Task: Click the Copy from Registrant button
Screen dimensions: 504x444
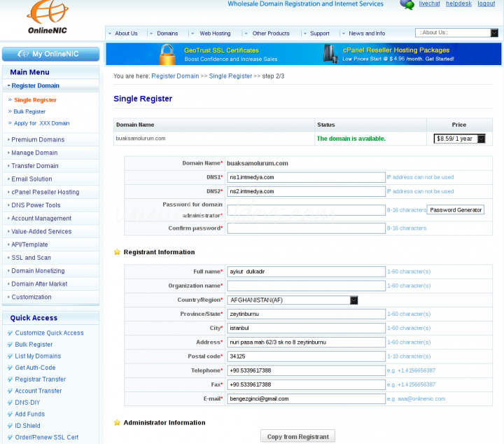Action: 297,436
